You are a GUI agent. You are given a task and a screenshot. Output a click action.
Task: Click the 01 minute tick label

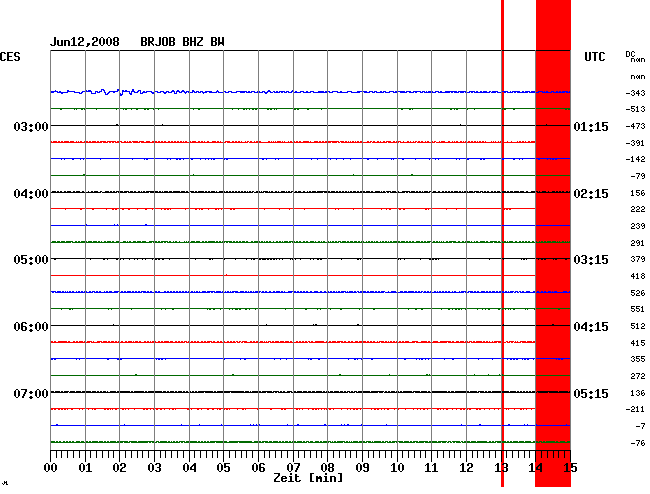click(85, 468)
